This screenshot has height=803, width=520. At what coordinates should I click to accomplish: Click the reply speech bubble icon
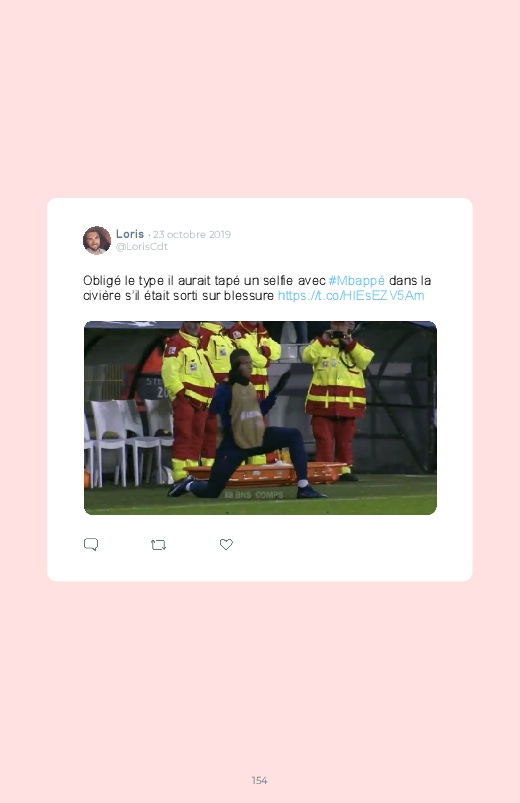click(91, 544)
